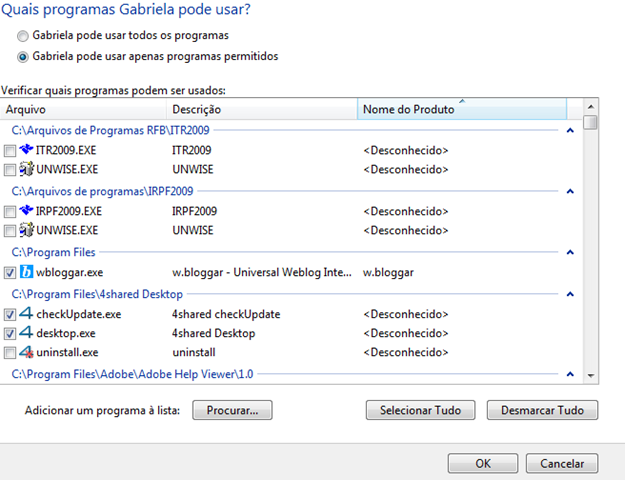Collapse the Arquivos de Programas RFB\ITR2009 group
The height and width of the screenshot is (480, 625).
pyautogui.click(x=570, y=130)
